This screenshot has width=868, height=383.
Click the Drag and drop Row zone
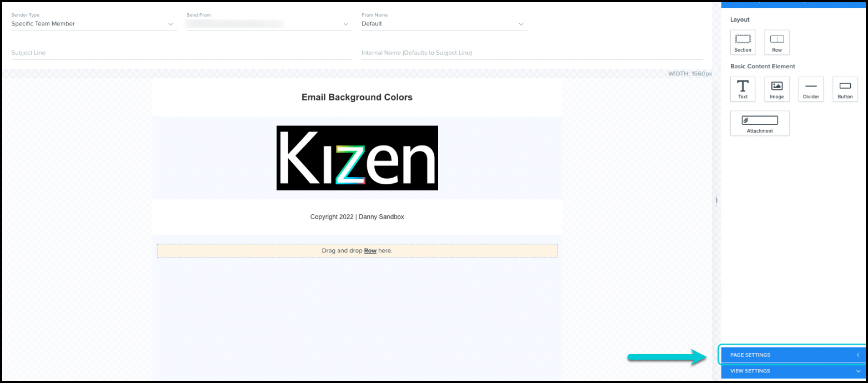pos(357,251)
